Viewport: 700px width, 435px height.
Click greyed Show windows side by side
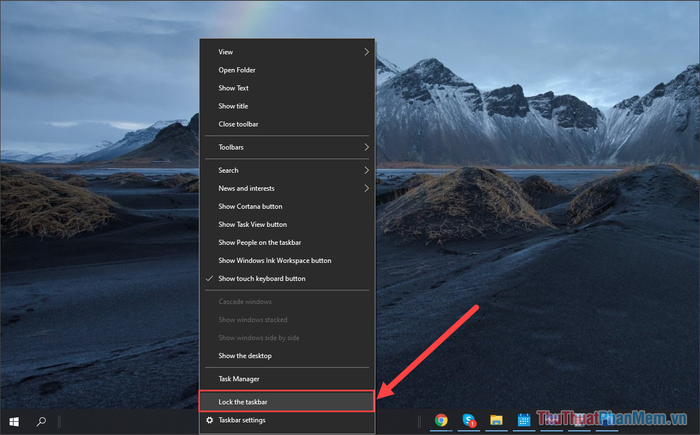(x=287, y=338)
